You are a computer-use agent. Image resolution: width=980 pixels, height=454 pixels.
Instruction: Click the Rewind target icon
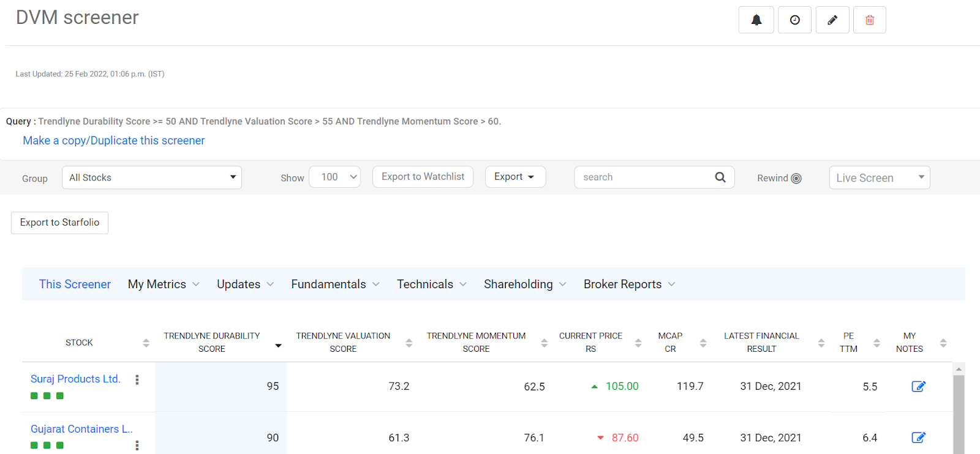click(x=796, y=178)
